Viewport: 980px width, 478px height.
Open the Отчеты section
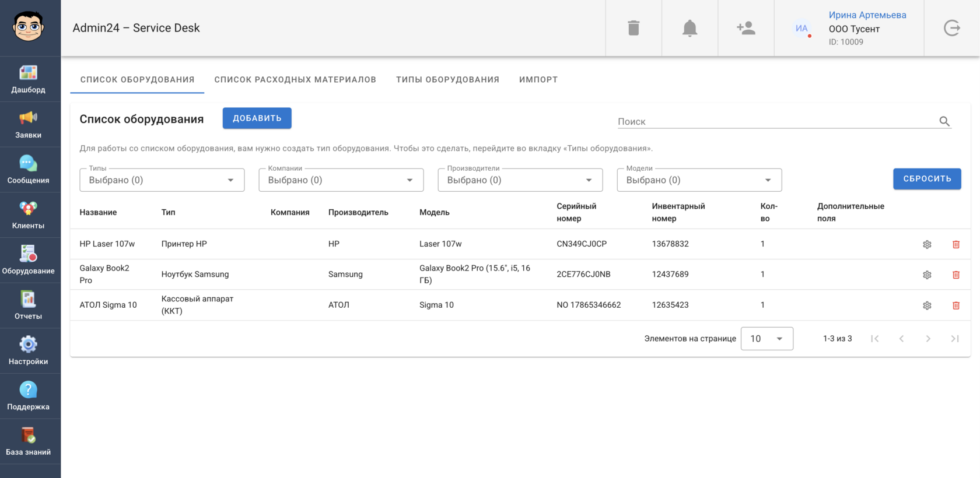point(28,306)
